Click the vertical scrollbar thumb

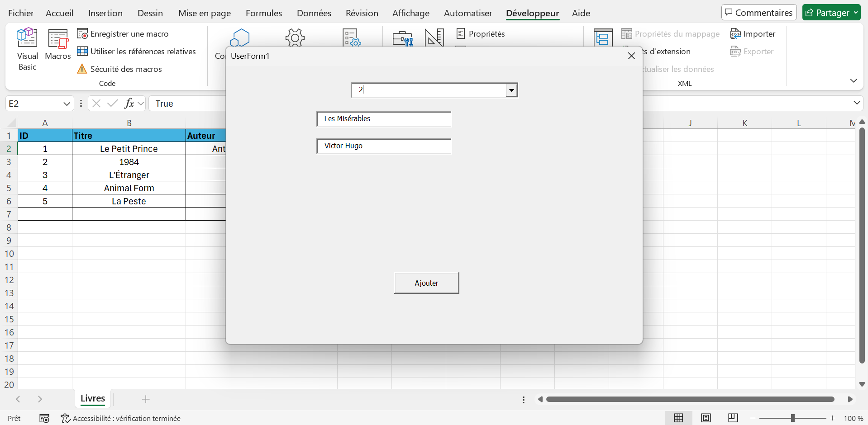(862, 246)
